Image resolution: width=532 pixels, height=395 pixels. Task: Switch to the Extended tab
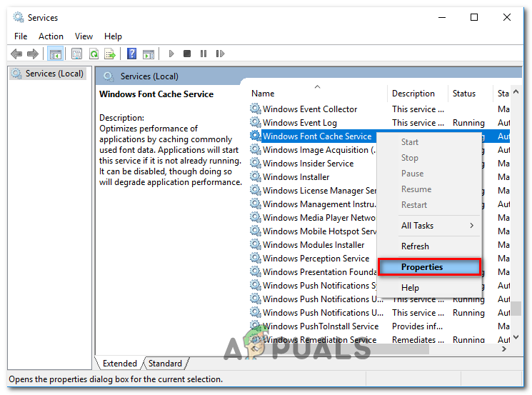pos(120,364)
